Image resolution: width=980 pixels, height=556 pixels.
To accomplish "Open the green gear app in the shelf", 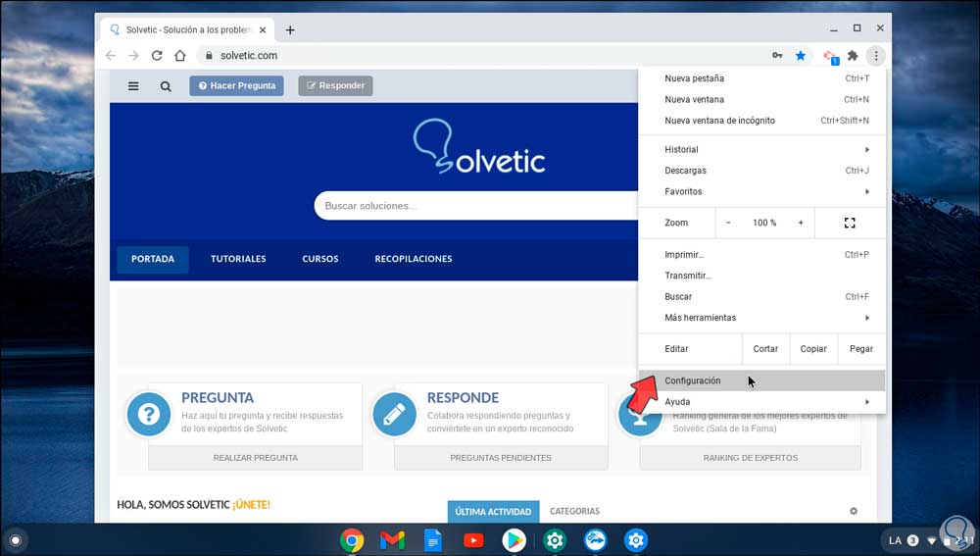I will tap(555, 539).
